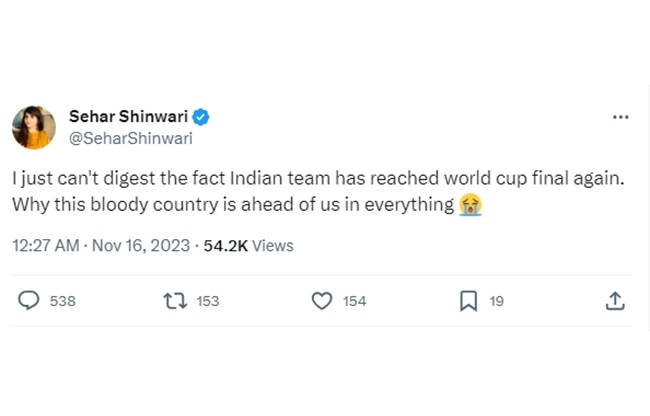This screenshot has width=650, height=416.
Task: Open the reply icon on the tweet
Action: [x=30, y=300]
